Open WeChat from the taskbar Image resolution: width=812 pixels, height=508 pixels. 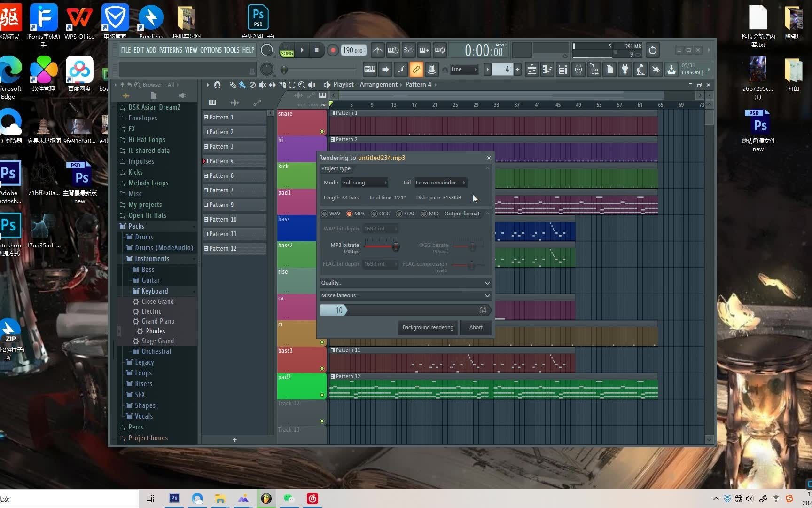click(289, 499)
